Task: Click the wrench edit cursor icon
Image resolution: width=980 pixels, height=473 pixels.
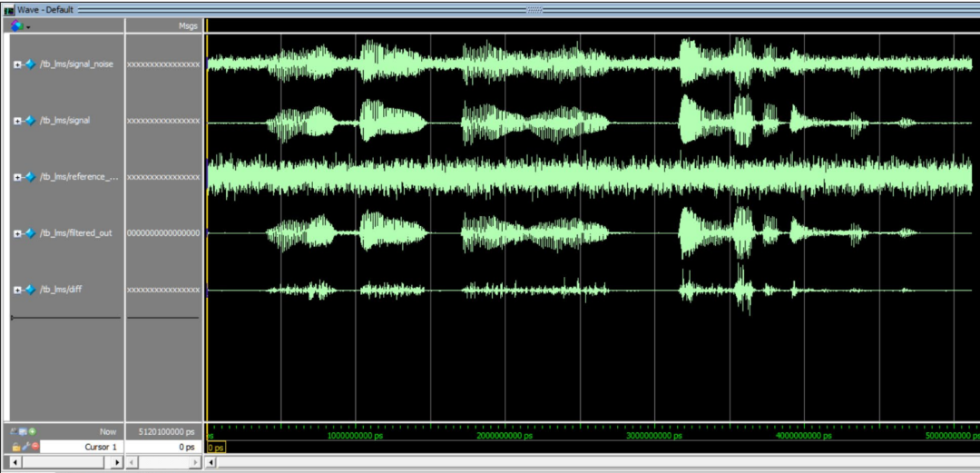Action: [25, 447]
